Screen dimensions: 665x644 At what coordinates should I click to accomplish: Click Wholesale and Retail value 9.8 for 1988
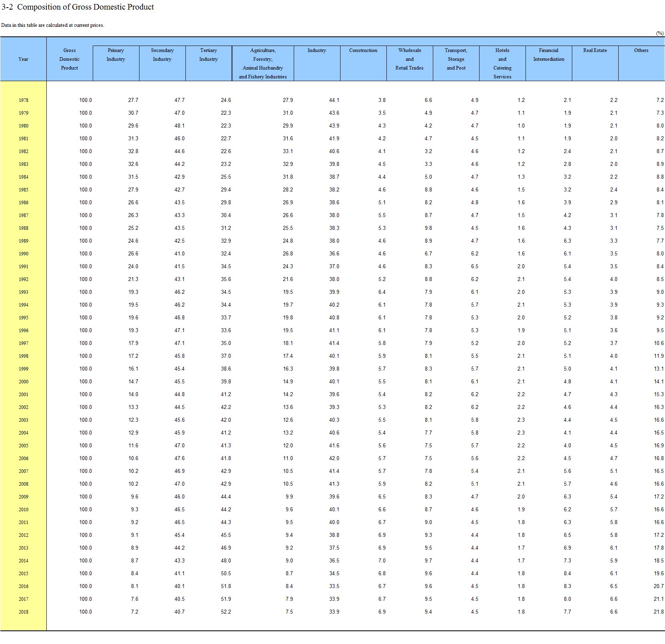point(428,228)
